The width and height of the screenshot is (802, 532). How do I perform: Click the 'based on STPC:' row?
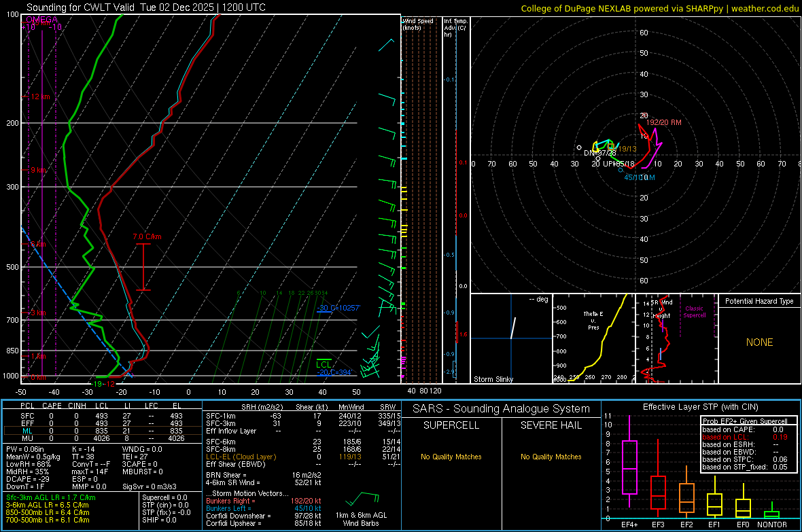[x=745, y=459]
